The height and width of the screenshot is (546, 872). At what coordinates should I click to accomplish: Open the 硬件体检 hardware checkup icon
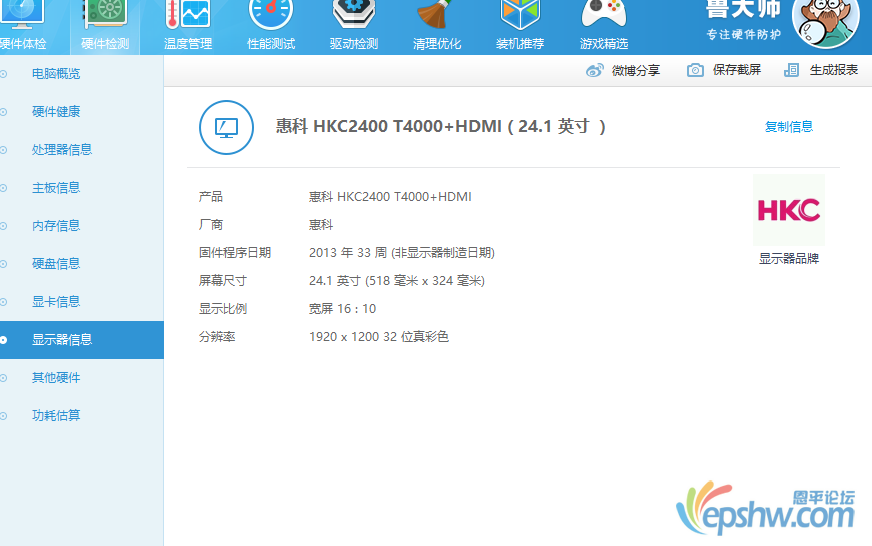pos(22,14)
